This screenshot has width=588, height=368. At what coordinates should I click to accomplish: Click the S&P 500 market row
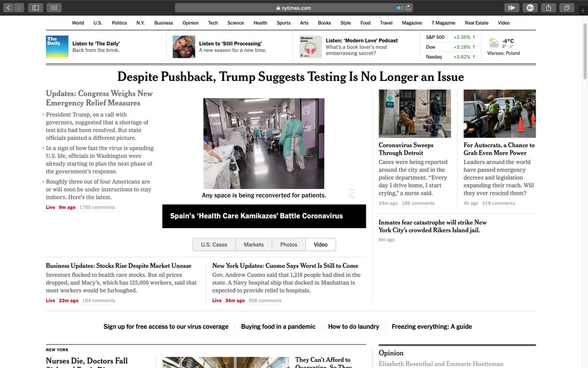pos(451,37)
